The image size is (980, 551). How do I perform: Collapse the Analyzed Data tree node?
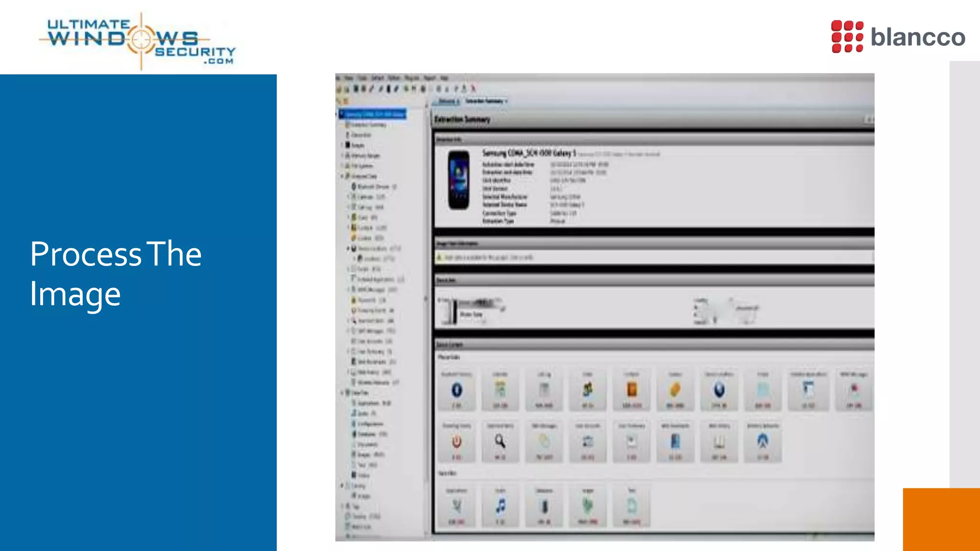342,176
